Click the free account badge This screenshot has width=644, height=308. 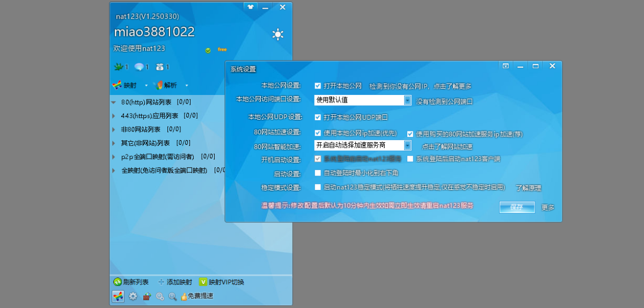point(222,49)
